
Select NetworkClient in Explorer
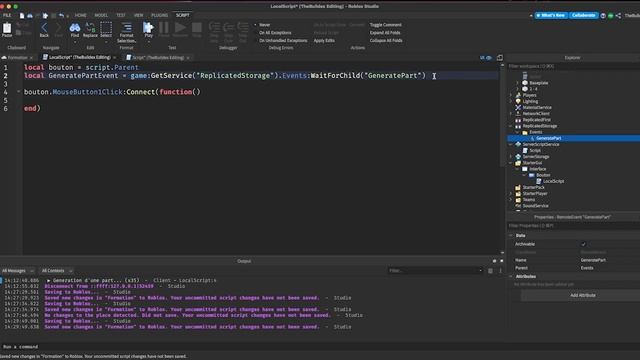click(536, 113)
